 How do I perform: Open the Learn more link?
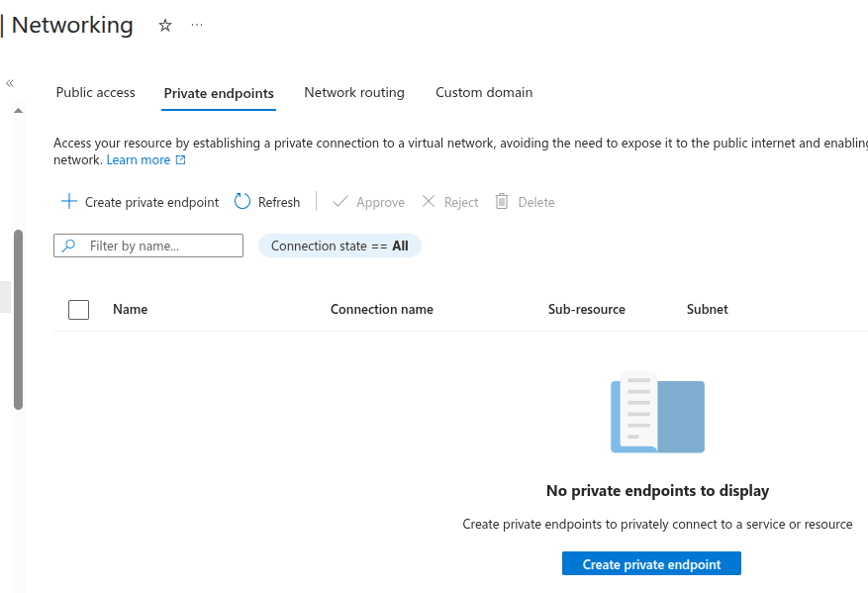(x=138, y=159)
